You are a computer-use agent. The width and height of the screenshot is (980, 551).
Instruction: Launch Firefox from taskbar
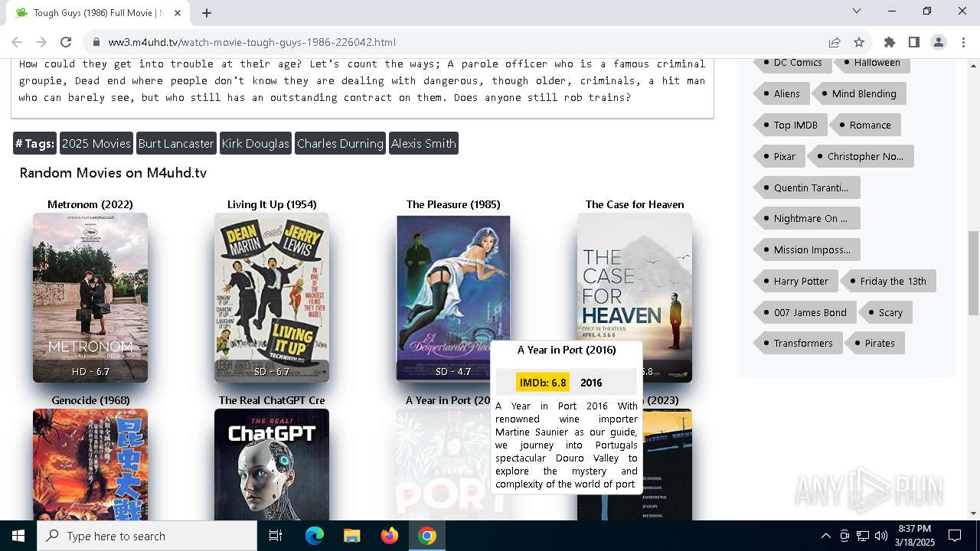(390, 536)
